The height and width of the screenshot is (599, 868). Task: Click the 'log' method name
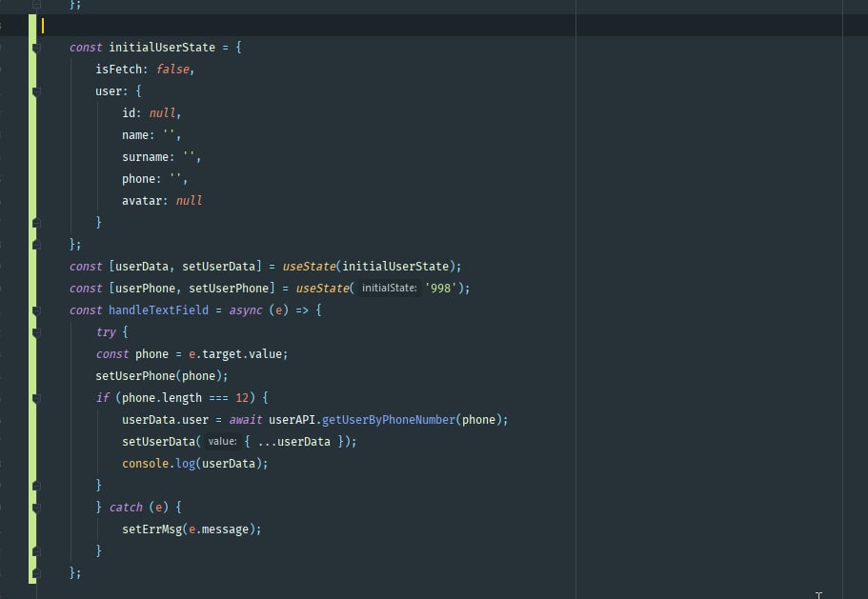186,464
